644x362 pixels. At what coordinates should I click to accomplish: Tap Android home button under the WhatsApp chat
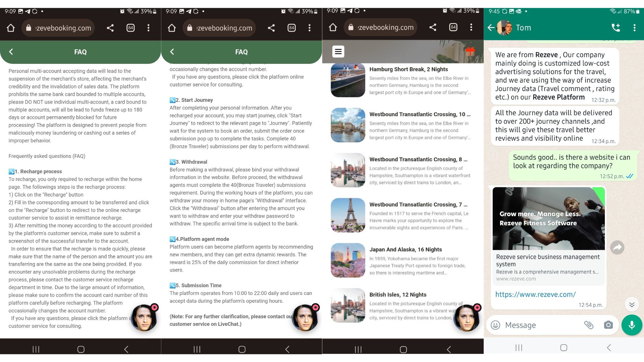click(564, 348)
